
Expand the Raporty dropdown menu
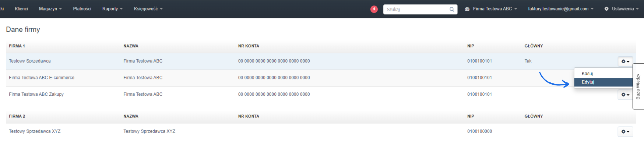coord(112,9)
